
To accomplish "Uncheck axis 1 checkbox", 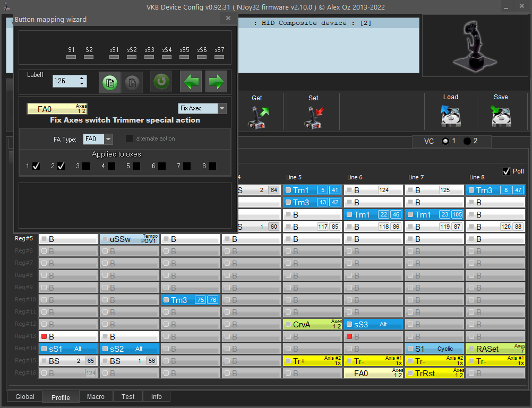I will [x=36, y=166].
